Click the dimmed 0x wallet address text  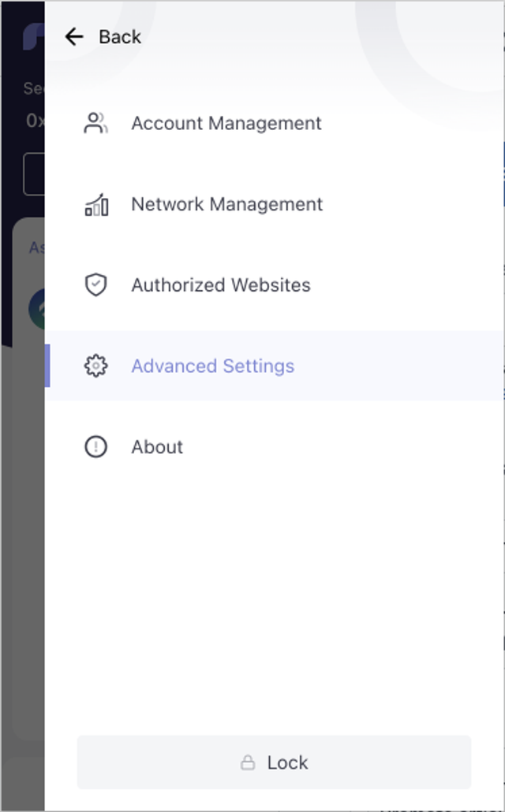coord(35,121)
